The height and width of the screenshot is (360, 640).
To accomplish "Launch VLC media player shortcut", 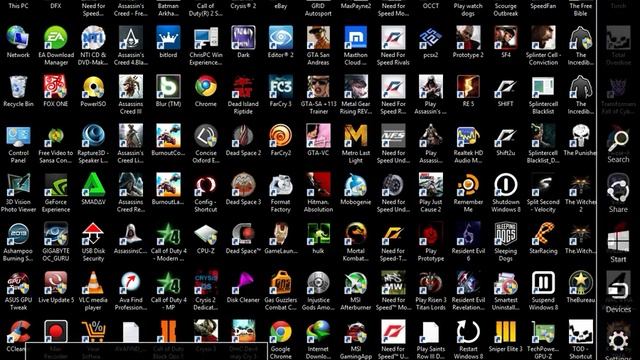I will 93,282.
